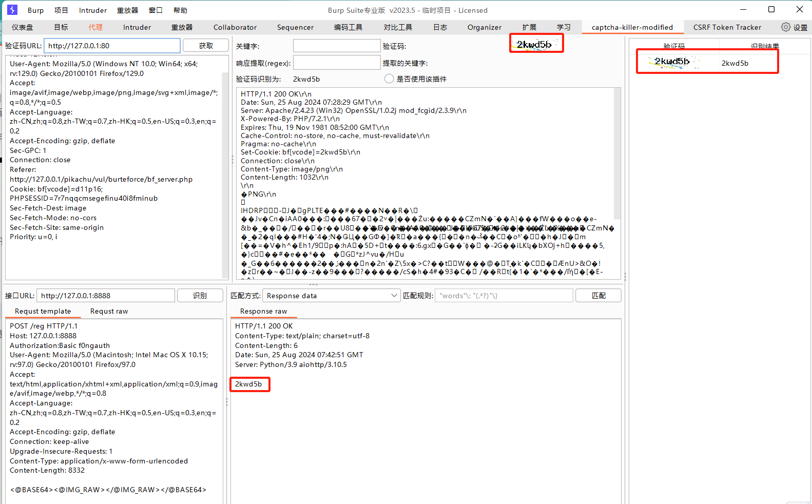
Task: Switch to the 学习 tab
Action: pos(564,27)
